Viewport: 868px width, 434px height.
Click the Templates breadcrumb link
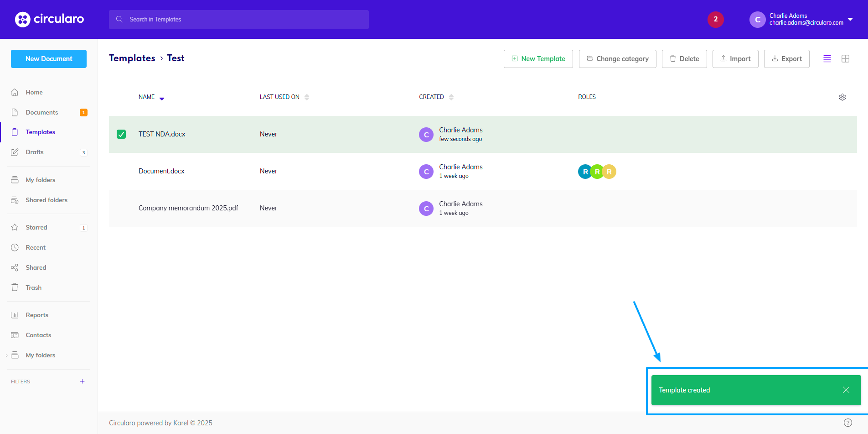pyautogui.click(x=132, y=58)
